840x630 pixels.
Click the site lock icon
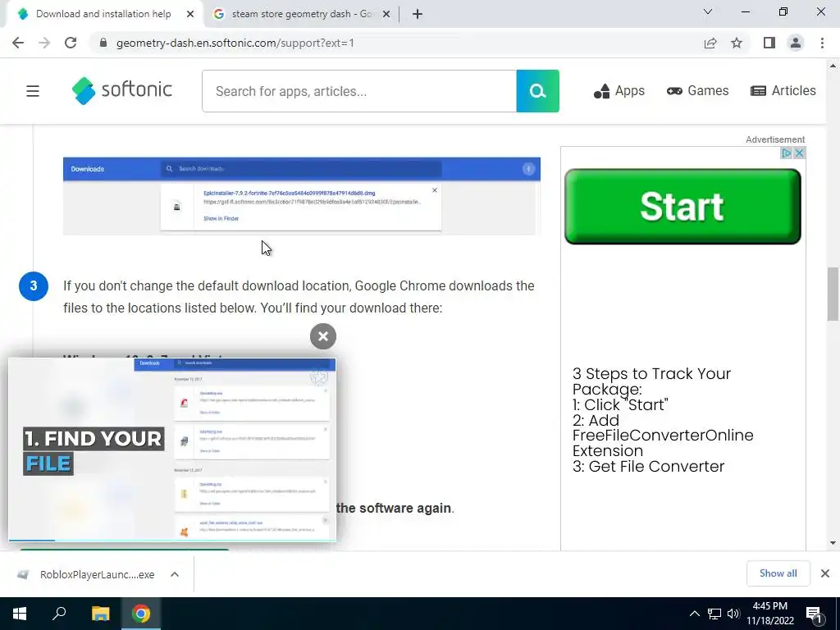(103, 43)
